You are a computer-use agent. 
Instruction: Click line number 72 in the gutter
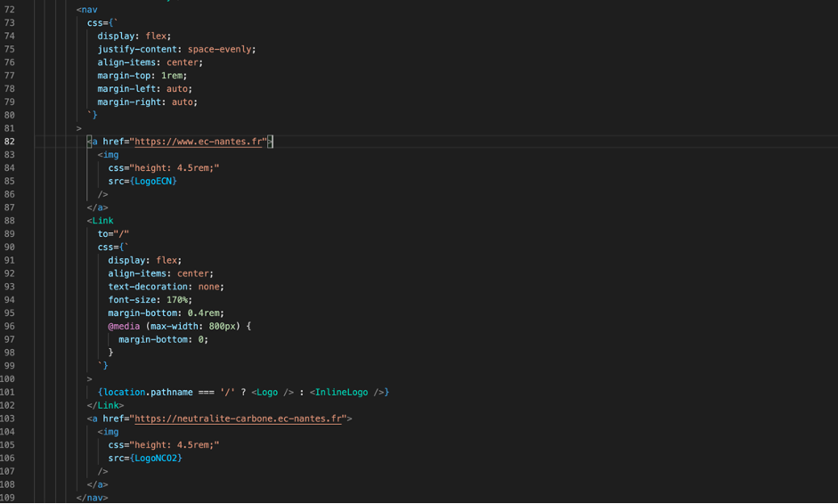pyautogui.click(x=9, y=10)
